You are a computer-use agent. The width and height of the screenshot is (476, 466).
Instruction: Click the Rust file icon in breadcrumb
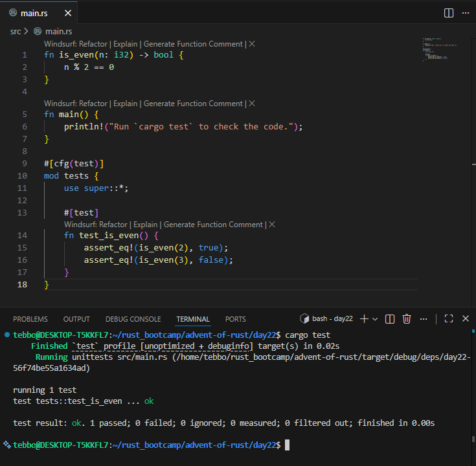pyautogui.click(x=38, y=31)
